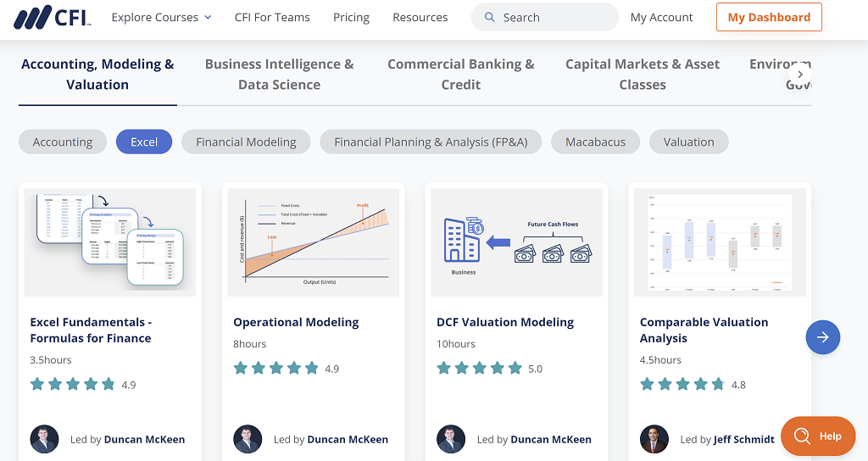The width and height of the screenshot is (868, 461).
Task: Open the My Account link
Action: click(661, 17)
